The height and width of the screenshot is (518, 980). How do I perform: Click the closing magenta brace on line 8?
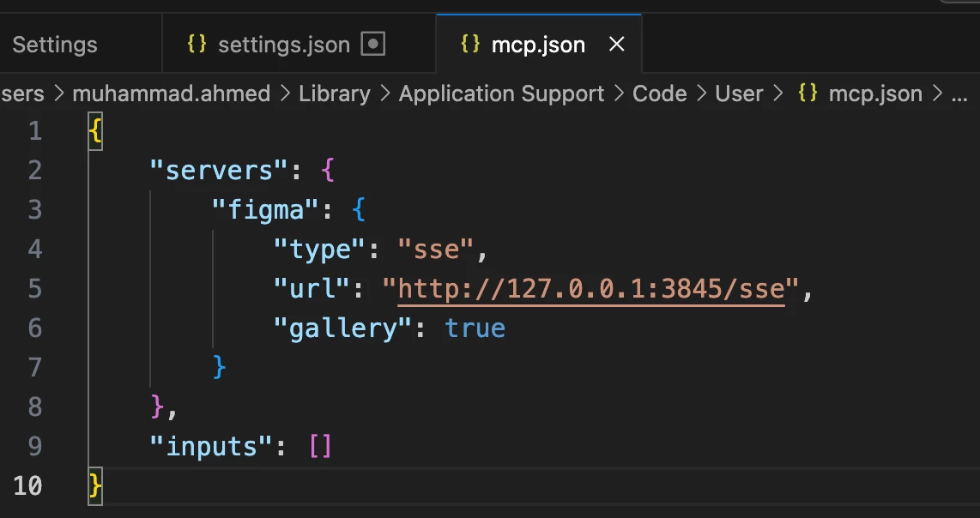(157, 407)
